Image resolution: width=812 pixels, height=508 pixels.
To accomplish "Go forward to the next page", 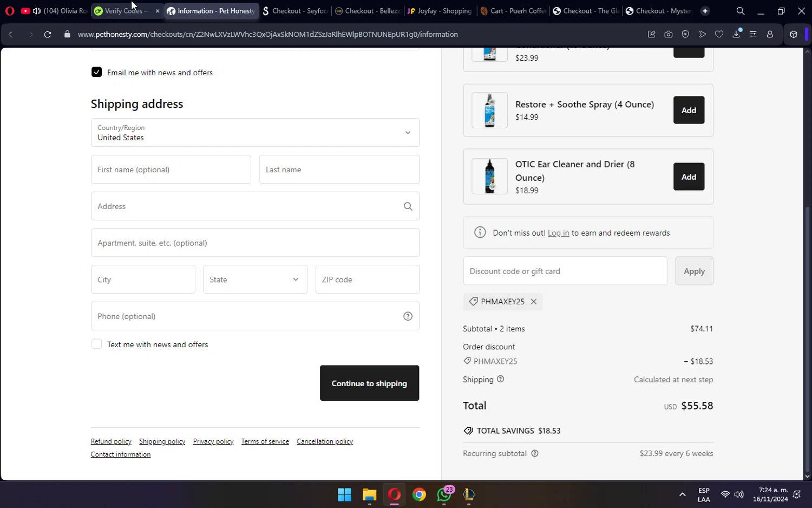I will point(31,34).
